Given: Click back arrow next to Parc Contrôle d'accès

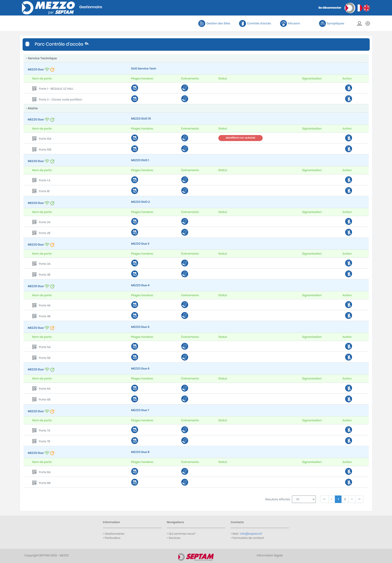Looking at the screenshot, I should (x=87, y=44).
